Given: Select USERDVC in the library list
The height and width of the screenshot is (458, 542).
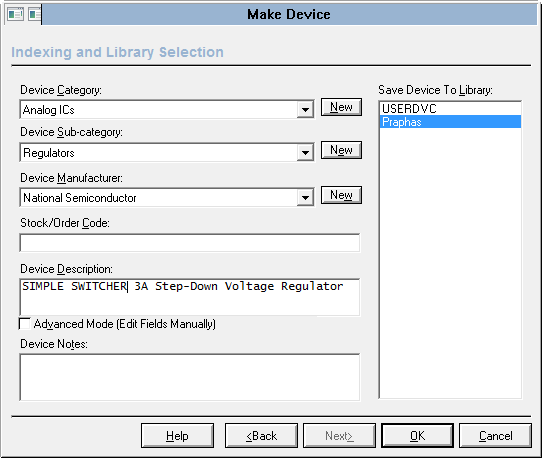Looking at the screenshot, I should click(x=450, y=109).
